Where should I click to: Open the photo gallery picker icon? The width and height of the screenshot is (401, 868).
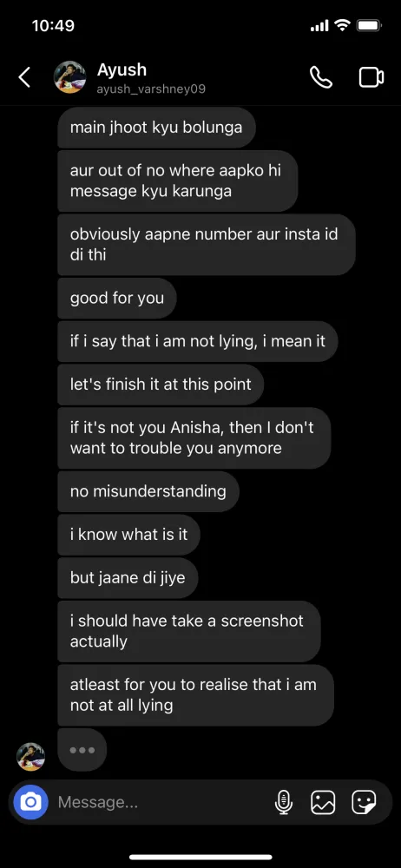323,801
